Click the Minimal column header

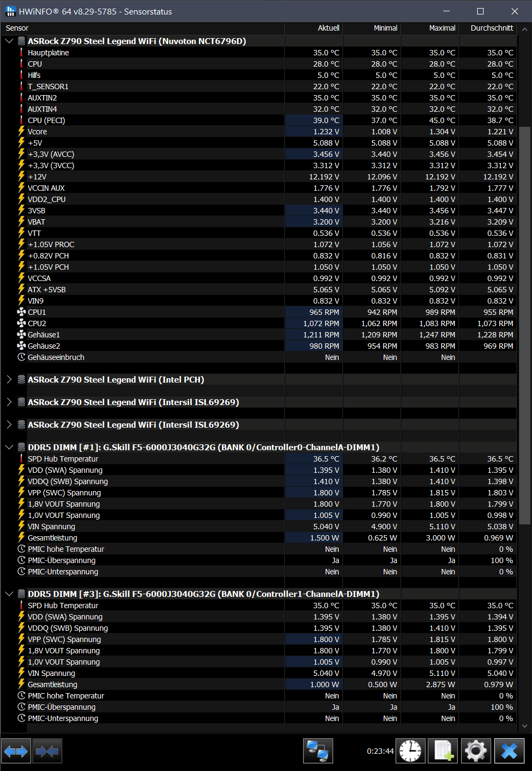click(x=371, y=28)
